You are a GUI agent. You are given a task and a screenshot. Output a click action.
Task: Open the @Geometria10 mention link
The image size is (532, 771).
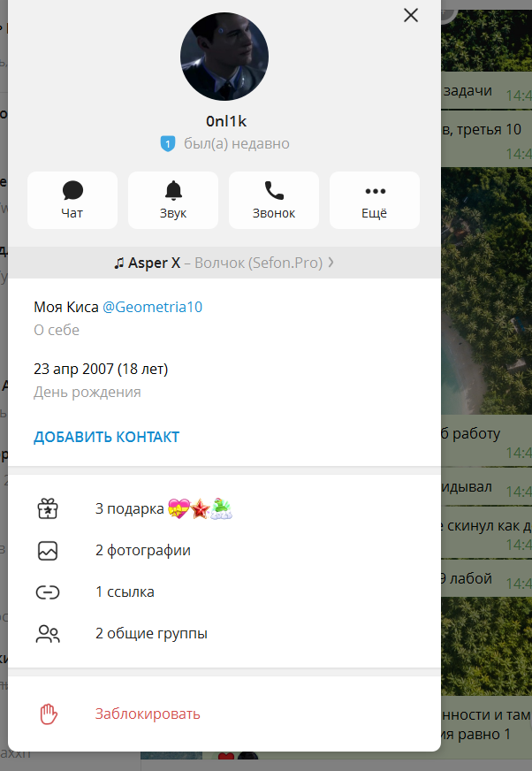(x=152, y=307)
